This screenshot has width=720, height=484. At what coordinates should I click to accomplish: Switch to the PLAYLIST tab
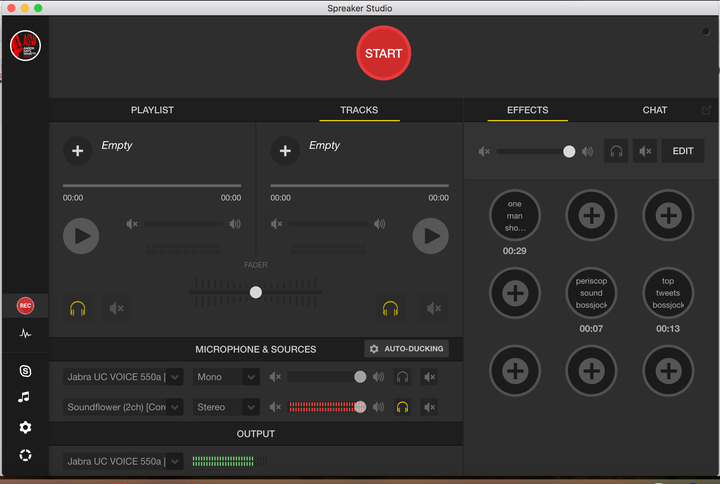(x=152, y=110)
